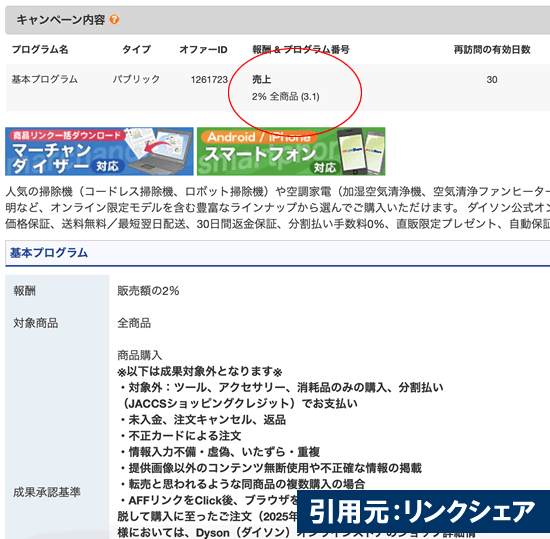Click the orange help icon beside キャンペーン内容
This screenshot has width=550, height=539.
(x=114, y=19)
